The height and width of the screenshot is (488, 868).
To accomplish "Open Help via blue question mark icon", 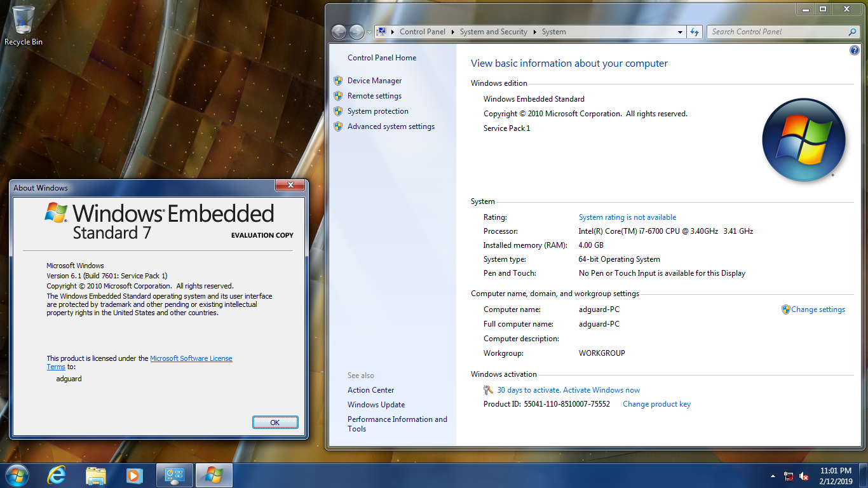I will (855, 50).
